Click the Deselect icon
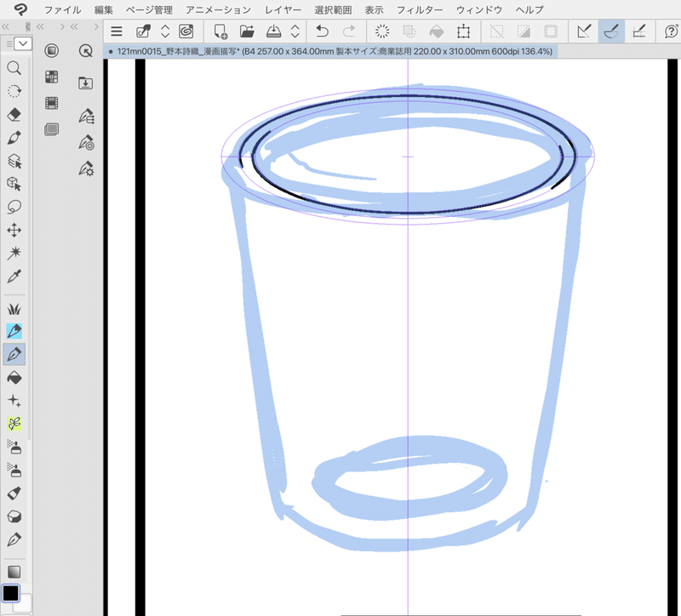This screenshot has height=616, width=681. [496, 31]
